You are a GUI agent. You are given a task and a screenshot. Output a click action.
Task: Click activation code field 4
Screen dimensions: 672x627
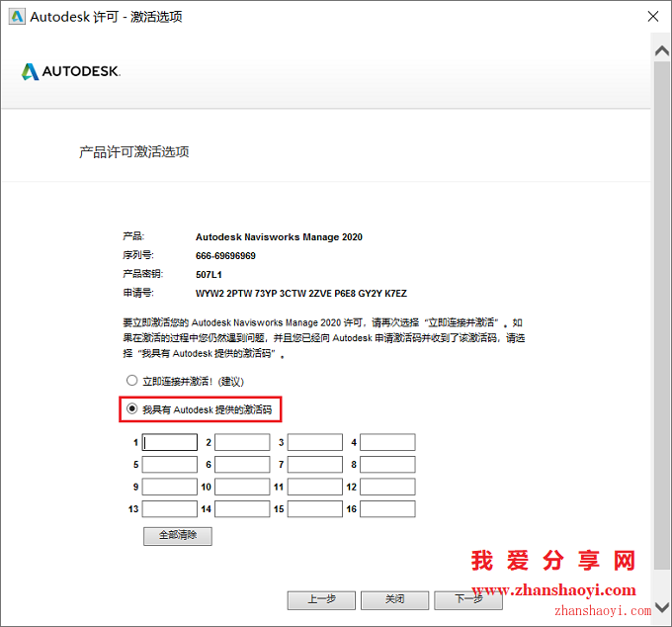click(387, 442)
